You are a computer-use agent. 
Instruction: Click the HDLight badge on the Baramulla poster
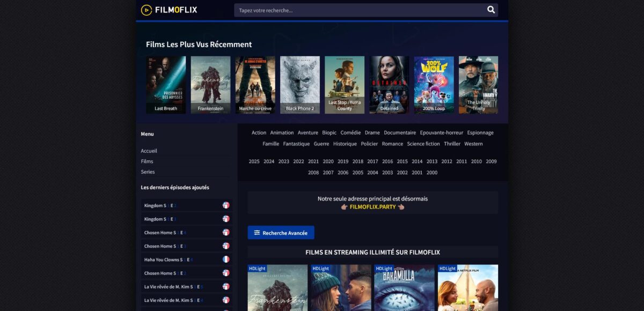point(384,268)
